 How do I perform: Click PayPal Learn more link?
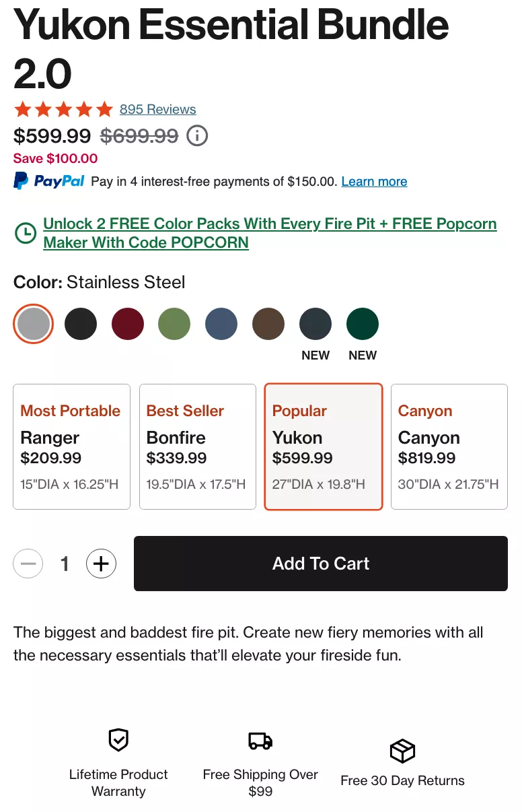tap(374, 181)
